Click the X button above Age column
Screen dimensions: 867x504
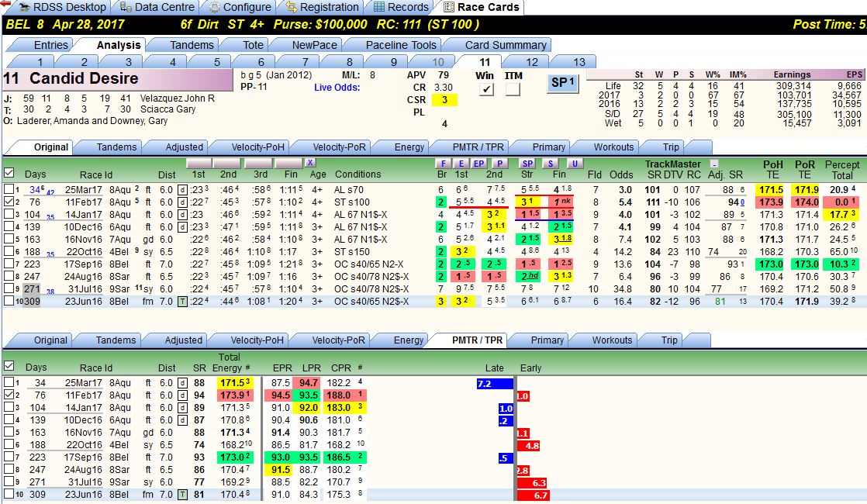click(310, 163)
